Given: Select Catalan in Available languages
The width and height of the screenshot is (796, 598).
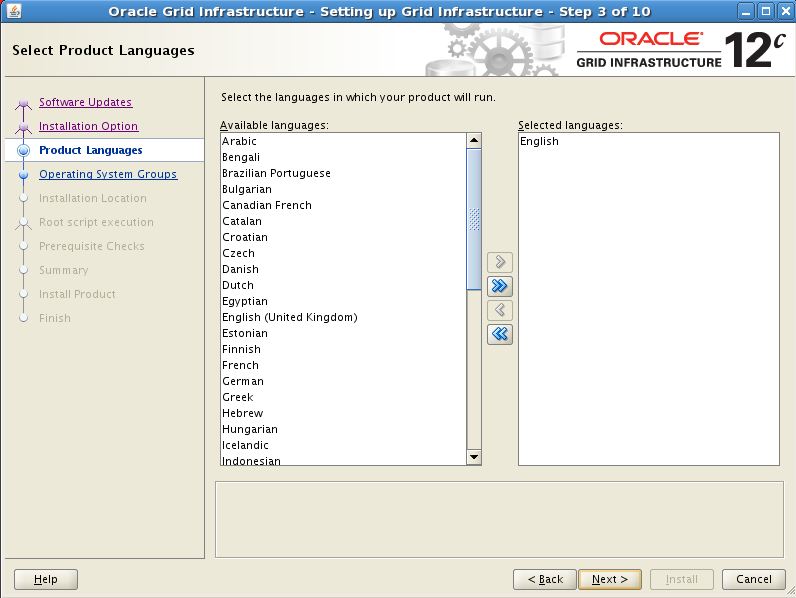Looking at the screenshot, I should point(343,221).
